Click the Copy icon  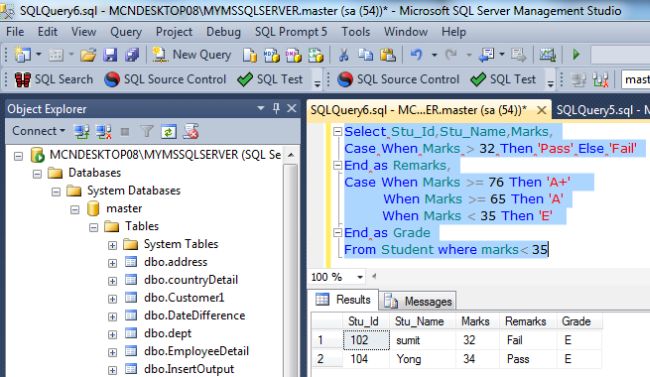[x=366, y=55]
